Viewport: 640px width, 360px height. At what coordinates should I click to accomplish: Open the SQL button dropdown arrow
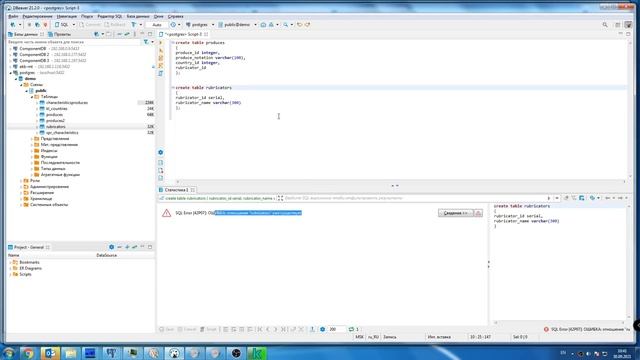point(74,25)
